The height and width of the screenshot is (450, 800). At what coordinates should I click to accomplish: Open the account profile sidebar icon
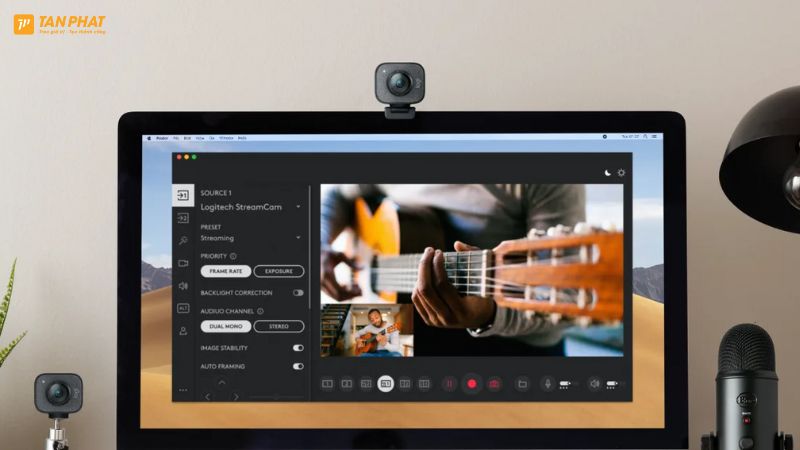[x=183, y=331]
